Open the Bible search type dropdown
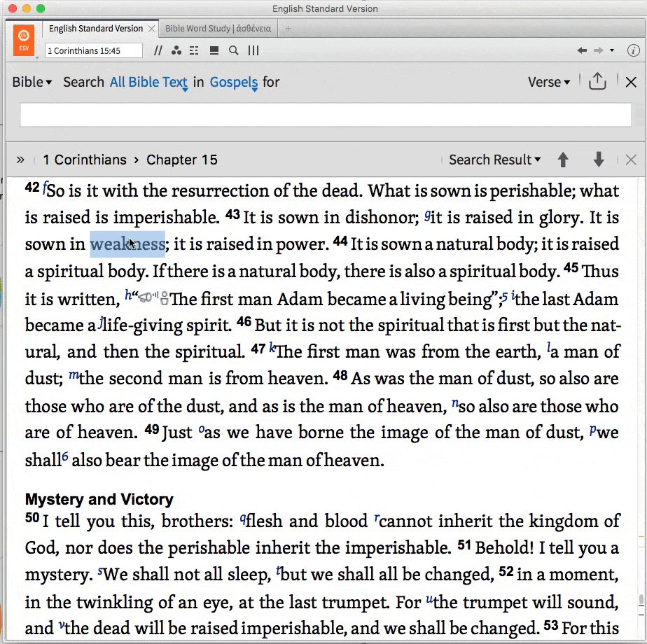Viewport: 647px width, 644px height. tap(32, 82)
